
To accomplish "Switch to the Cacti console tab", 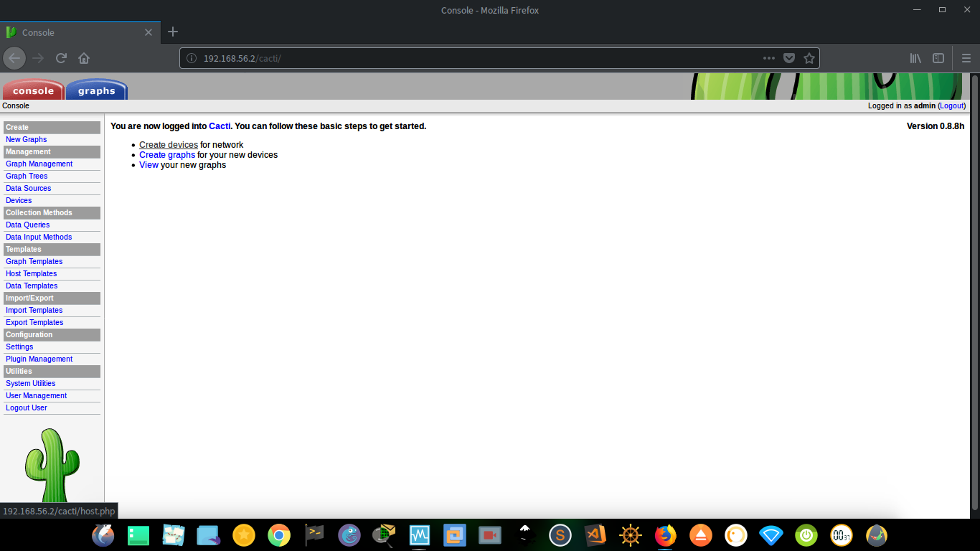I will pos(33,90).
